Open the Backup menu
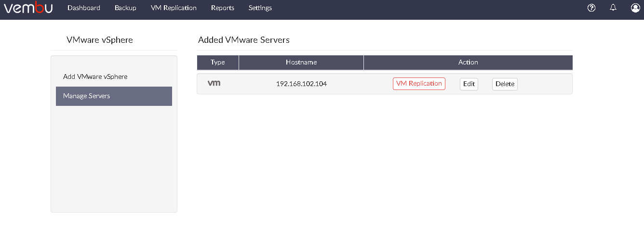 (x=125, y=8)
